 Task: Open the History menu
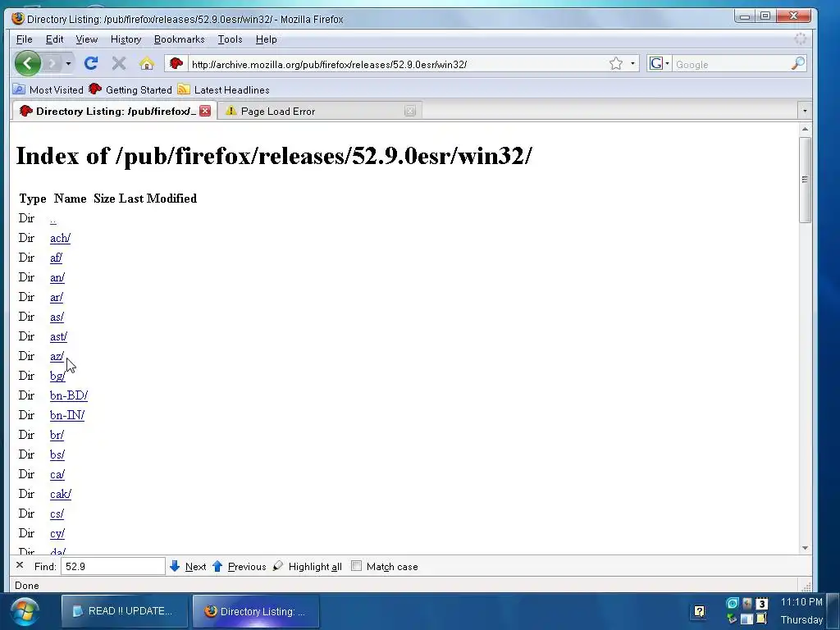coord(126,39)
